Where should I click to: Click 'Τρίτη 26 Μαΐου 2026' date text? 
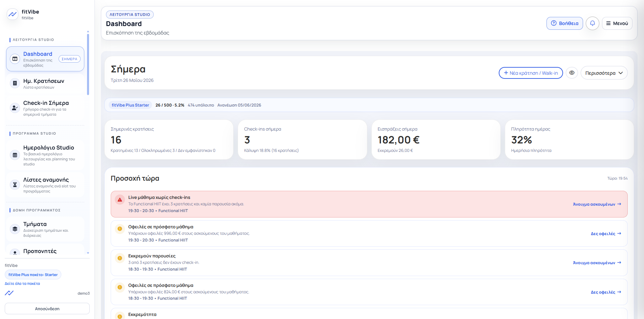pos(132,81)
